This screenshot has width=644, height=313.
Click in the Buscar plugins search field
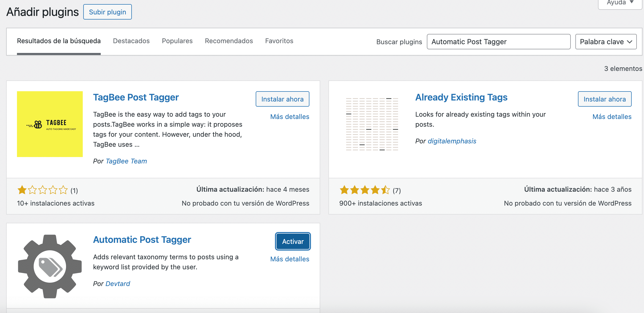point(498,42)
